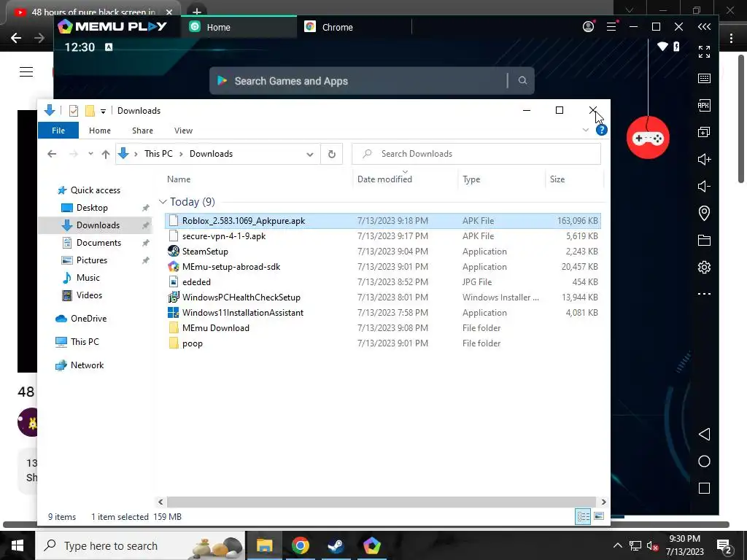Click the search magnifier in MEmu search bar
This screenshot has height=560, width=747.
[x=522, y=80]
